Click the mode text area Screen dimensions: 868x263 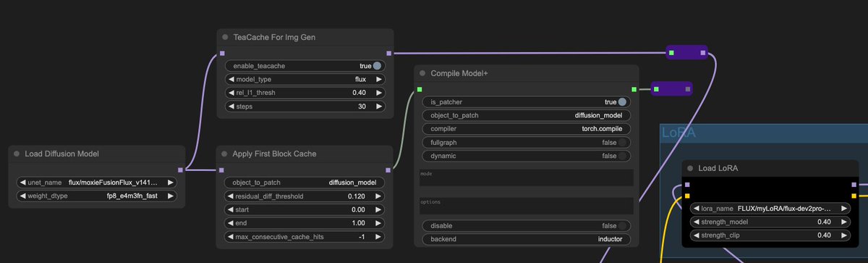click(526, 178)
